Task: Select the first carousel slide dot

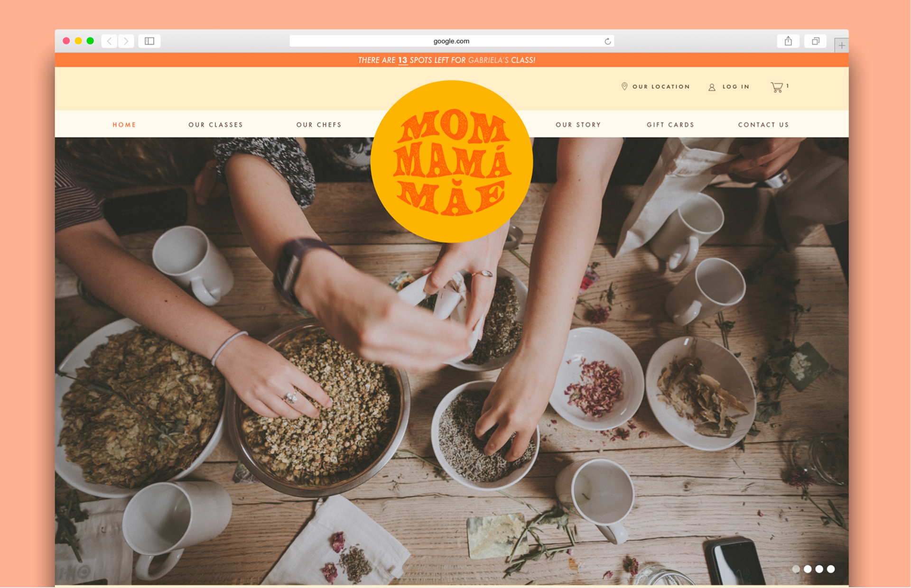Action: pyautogui.click(x=796, y=569)
